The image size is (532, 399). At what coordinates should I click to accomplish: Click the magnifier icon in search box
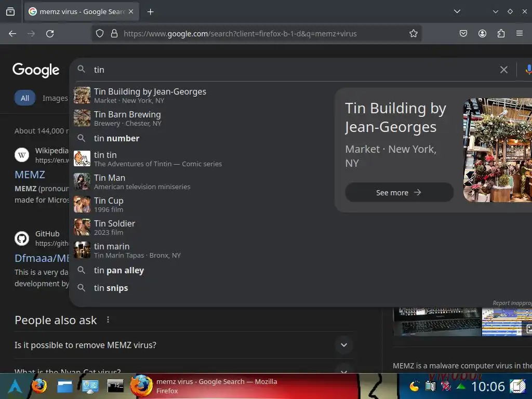click(81, 69)
